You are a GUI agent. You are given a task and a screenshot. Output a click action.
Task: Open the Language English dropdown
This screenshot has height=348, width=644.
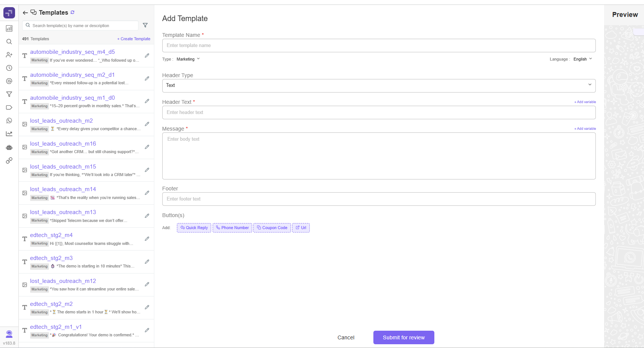(x=583, y=59)
